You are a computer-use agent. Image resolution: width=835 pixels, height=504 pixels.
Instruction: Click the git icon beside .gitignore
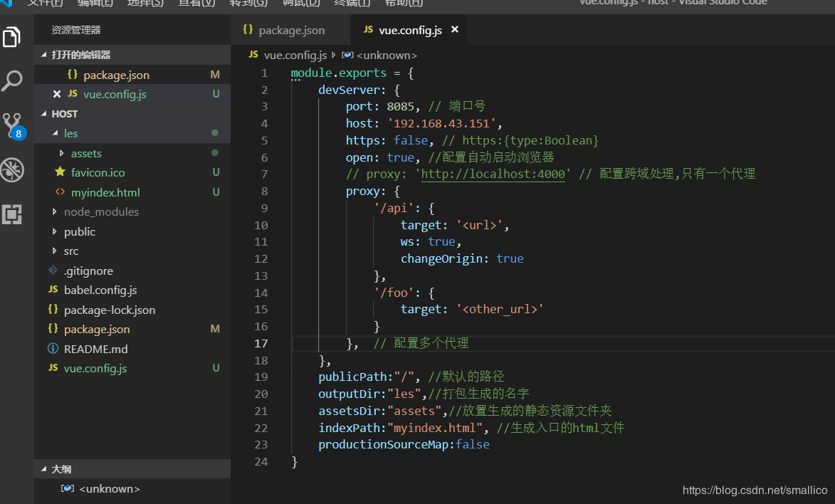pos(53,270)
